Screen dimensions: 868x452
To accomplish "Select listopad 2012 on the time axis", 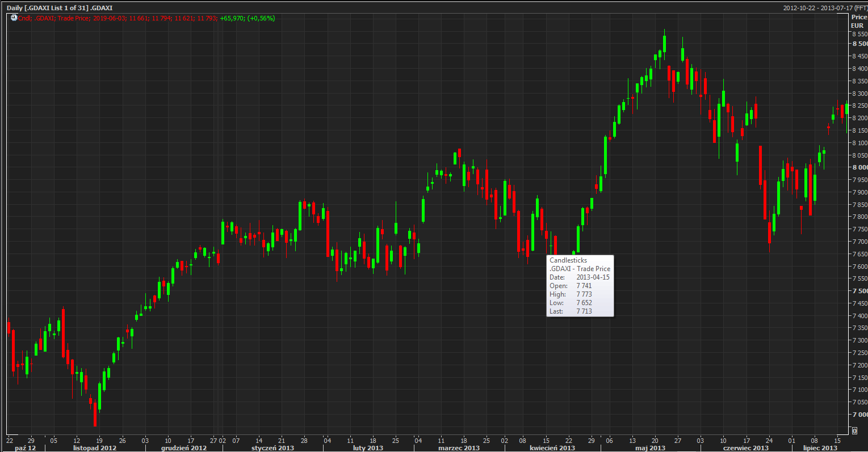I will (94, 448).
